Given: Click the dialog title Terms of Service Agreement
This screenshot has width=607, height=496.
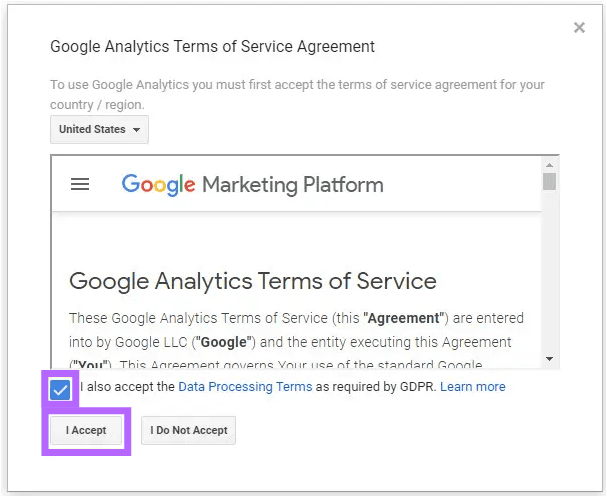Looking at the screenshot, I should coord(213,46).
